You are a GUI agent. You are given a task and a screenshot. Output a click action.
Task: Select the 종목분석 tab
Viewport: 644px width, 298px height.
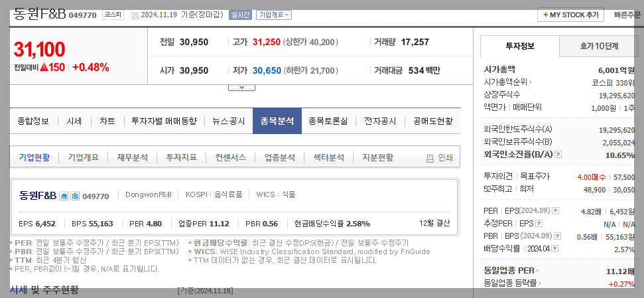pyautogui.click(x=277, y=121)
